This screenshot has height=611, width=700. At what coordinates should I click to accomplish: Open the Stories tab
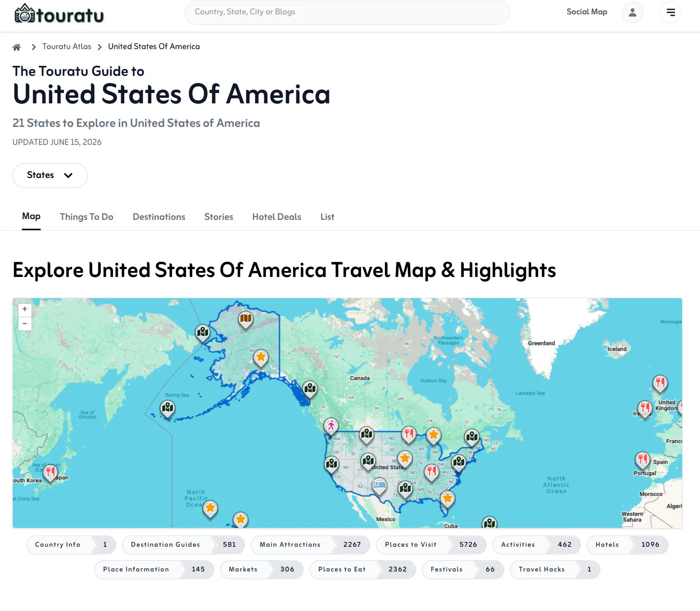click(x=219, y=217)
